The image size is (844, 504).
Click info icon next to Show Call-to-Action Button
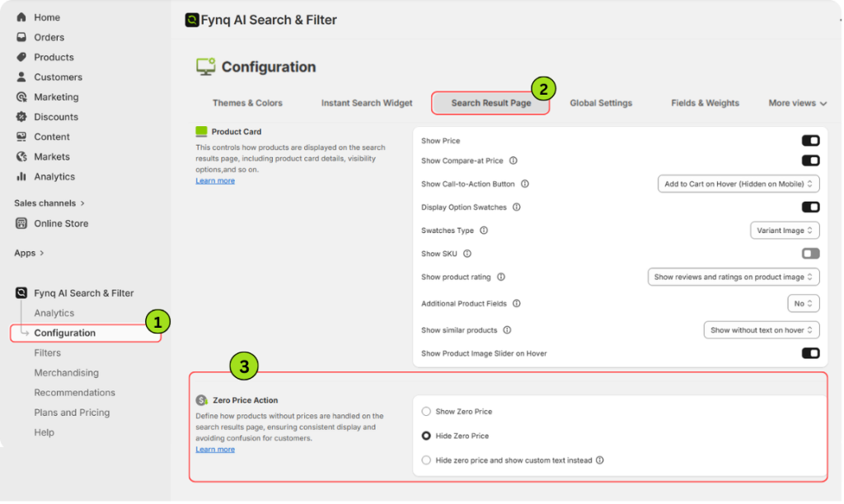point(525,184)
